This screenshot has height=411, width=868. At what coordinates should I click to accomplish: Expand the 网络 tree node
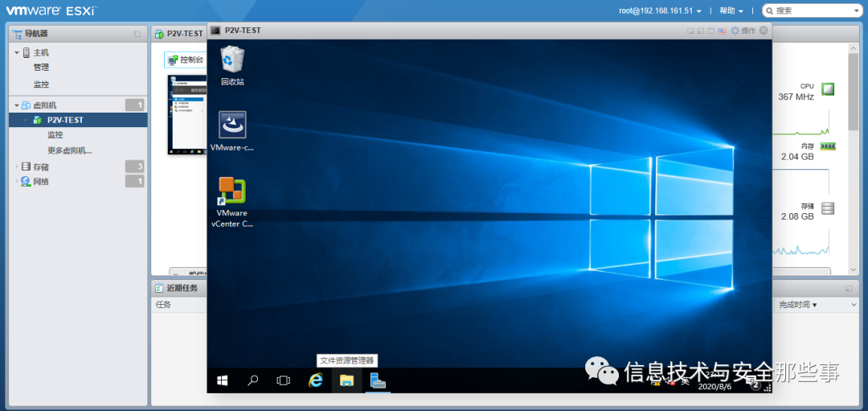pos(17,181)
